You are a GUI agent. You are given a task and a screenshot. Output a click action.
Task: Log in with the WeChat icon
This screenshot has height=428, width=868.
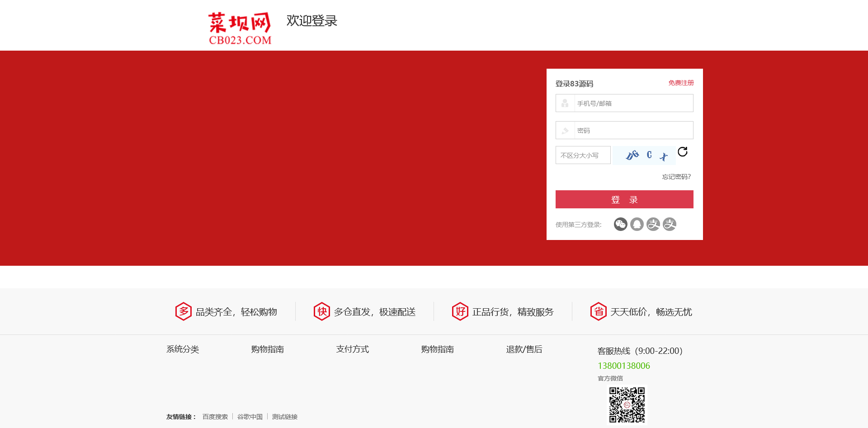[621, 224]
